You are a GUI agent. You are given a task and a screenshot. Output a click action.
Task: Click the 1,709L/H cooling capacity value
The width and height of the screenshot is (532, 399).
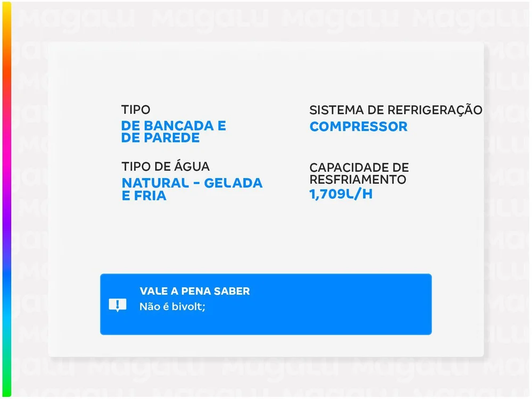click(x=341, y=194)
